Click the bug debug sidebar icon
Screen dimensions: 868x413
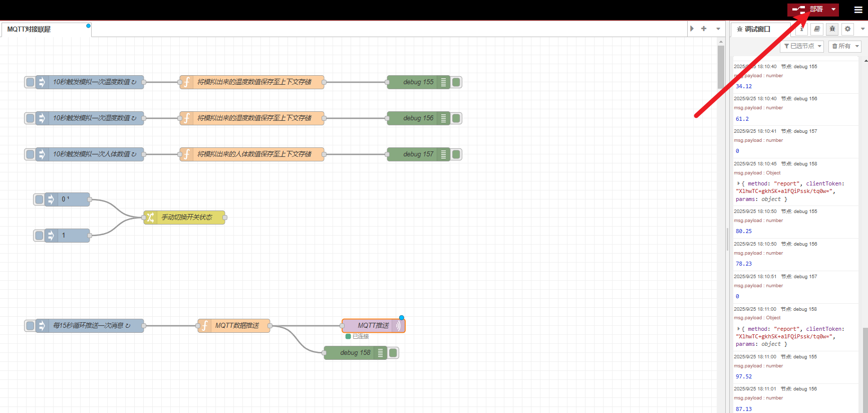(x=832, y=29)
